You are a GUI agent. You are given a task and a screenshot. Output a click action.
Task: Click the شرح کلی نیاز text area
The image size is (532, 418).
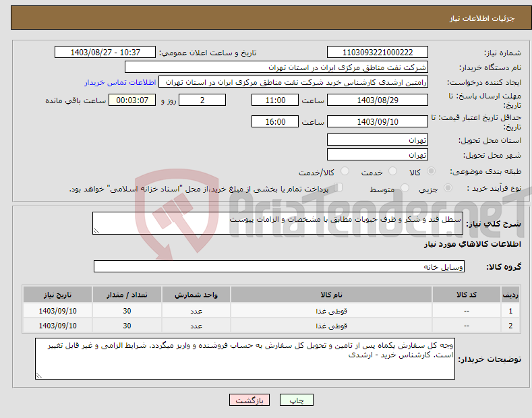pyautogui.click(x=278, y=223)
